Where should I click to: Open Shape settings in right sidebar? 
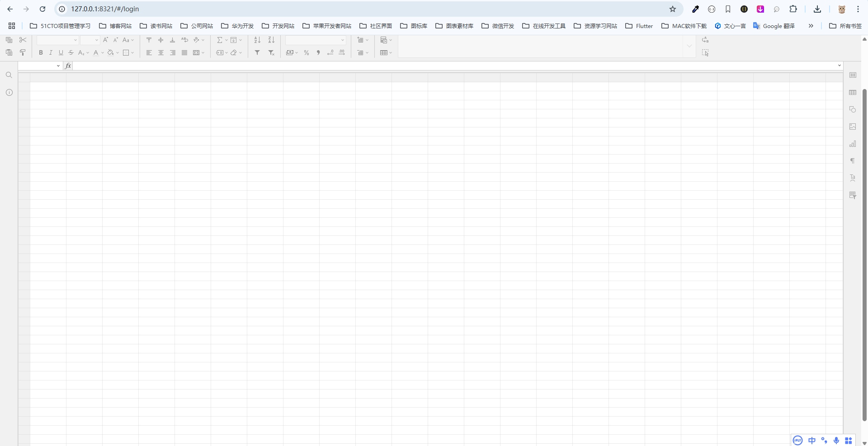[x=853, y=110]
